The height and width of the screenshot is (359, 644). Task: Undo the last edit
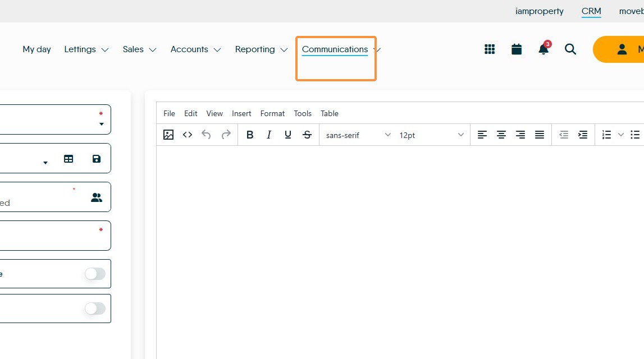(206, 135)
